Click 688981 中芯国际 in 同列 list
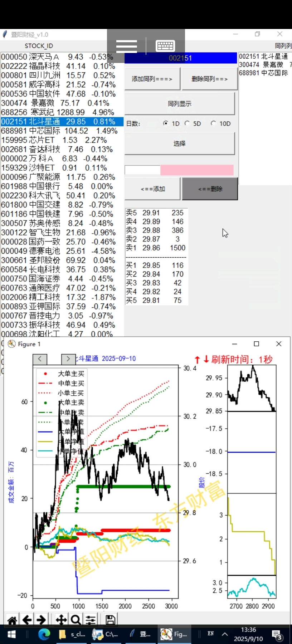The height and width of the screenshot is (644, 292). coord(265,73)
